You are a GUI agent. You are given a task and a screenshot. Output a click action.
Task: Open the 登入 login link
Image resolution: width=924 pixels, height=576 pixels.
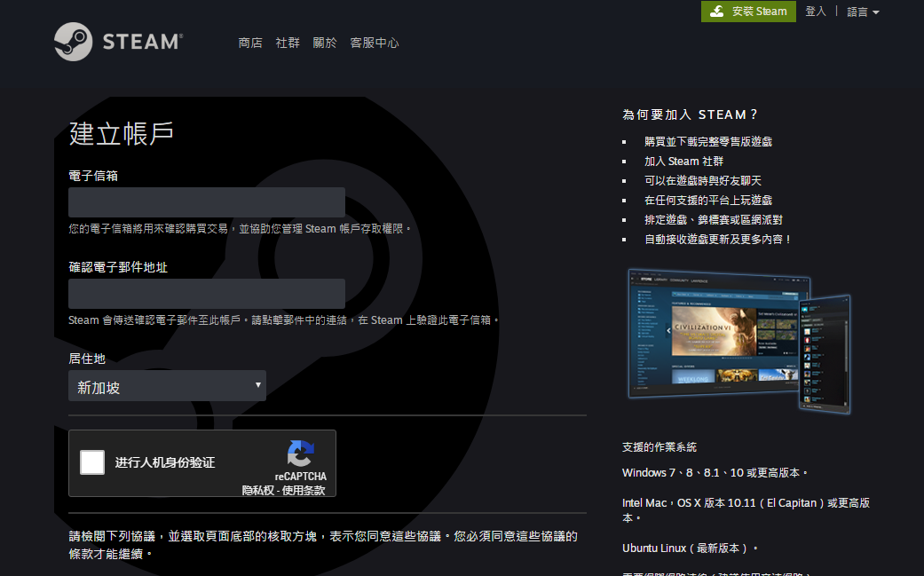pos(816,12)
